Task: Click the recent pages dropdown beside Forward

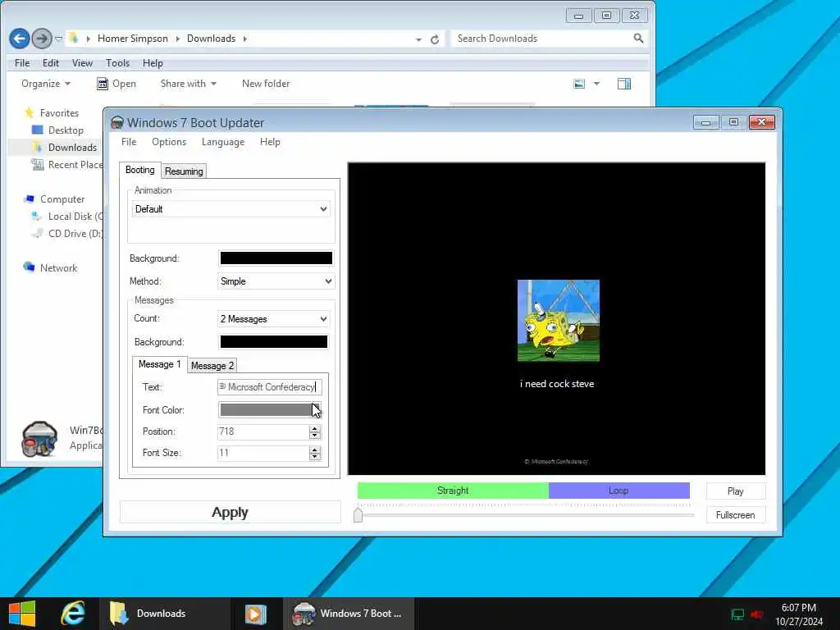Action: 59,39
